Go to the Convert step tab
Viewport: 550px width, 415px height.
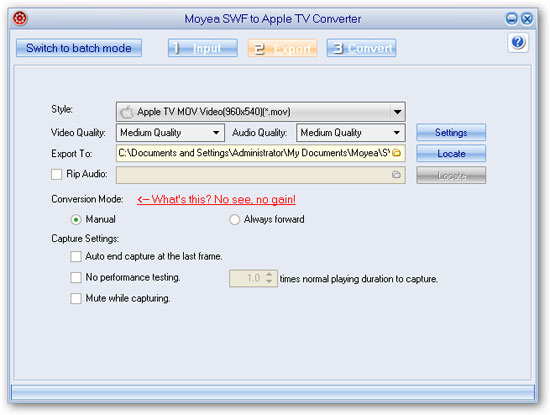(361, 48)
